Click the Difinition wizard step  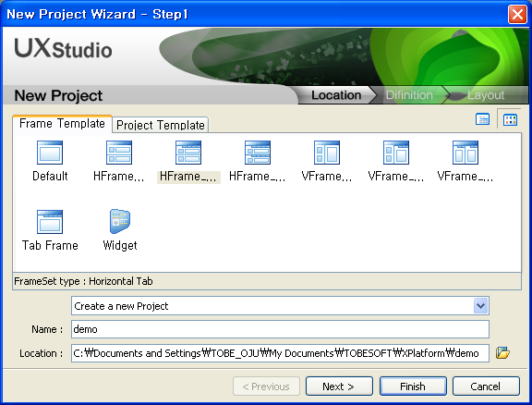click(409, 95)
